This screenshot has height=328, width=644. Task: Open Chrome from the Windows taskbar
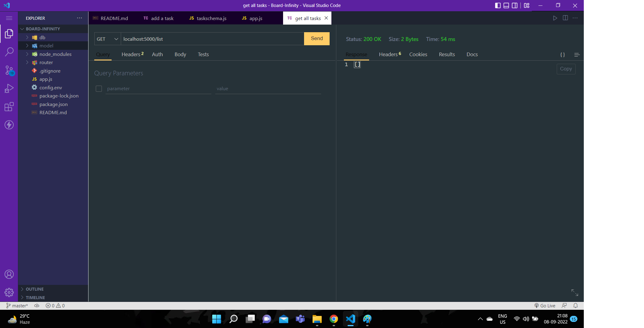point(334,319)
